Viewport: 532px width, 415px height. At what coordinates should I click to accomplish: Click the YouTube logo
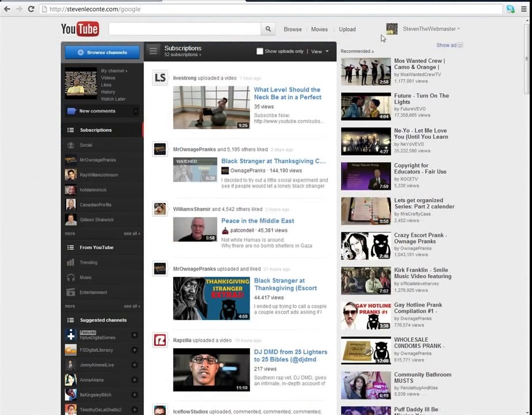pos(80,29)
